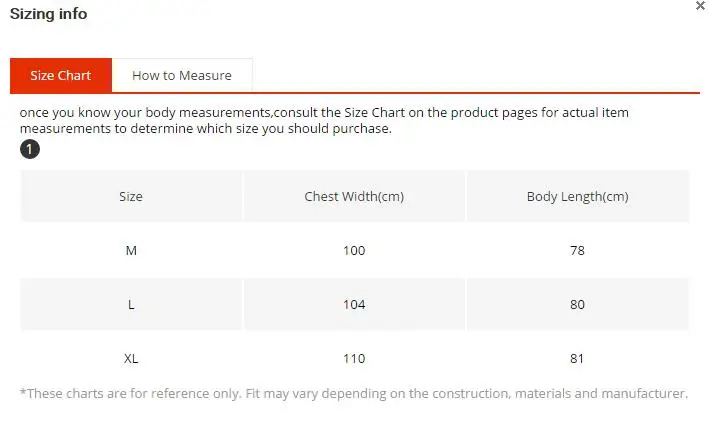Close the Sizing info dialog

pyautogui.click(x=700, y=6)
